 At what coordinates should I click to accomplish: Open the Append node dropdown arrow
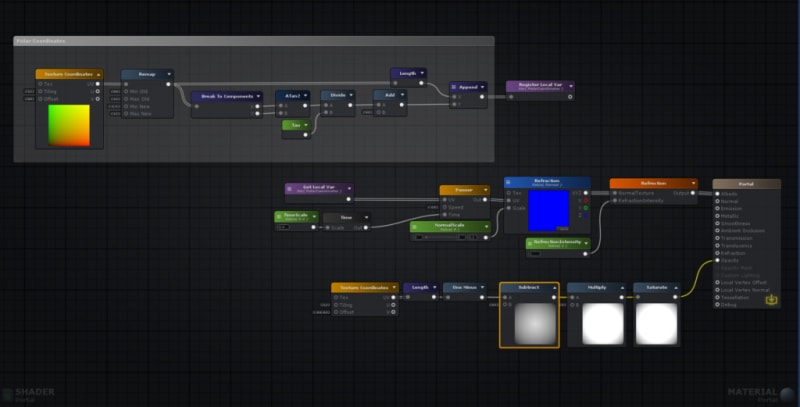click(x=484, y=87)
